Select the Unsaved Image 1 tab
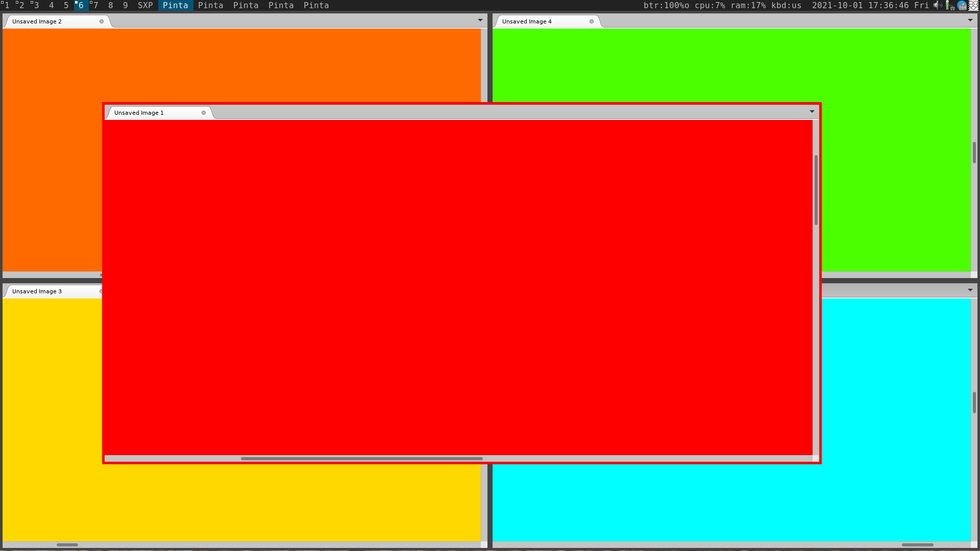980x551 pixels. coord(139,113)
